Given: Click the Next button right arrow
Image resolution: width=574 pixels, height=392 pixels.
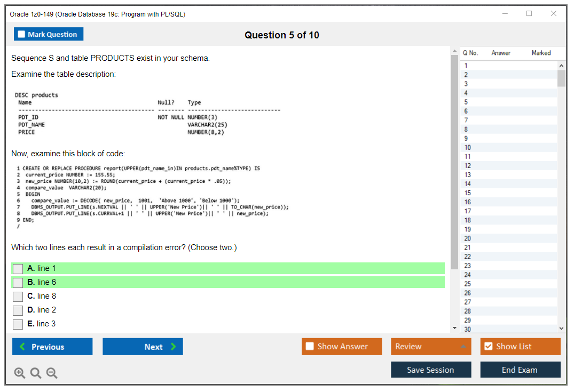Looking at the screenshot, I should point(173,347).
